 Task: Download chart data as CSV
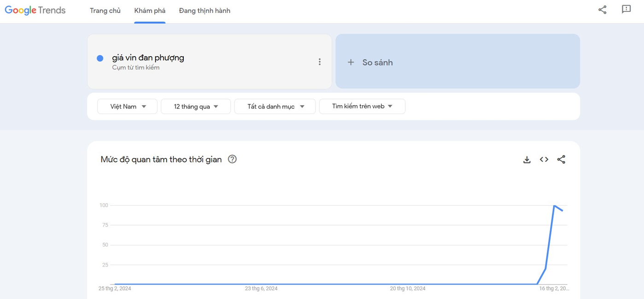click(x=527, y=160)
